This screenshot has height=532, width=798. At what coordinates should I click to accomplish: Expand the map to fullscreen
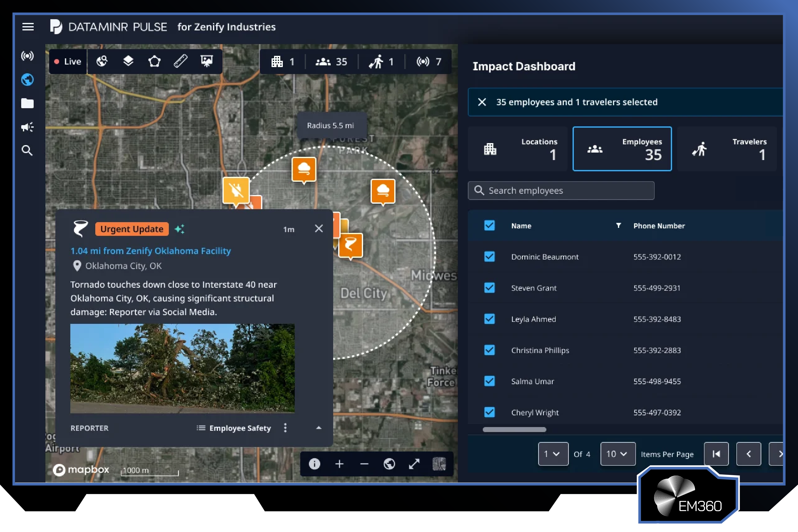pyautogui.click(x=414, y=464)
